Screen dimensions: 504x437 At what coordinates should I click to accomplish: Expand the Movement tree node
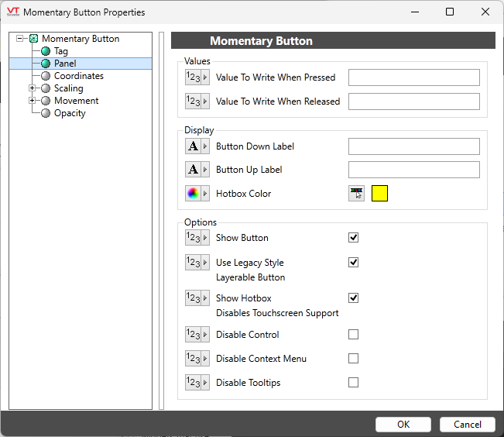click(x=33, y=101)
